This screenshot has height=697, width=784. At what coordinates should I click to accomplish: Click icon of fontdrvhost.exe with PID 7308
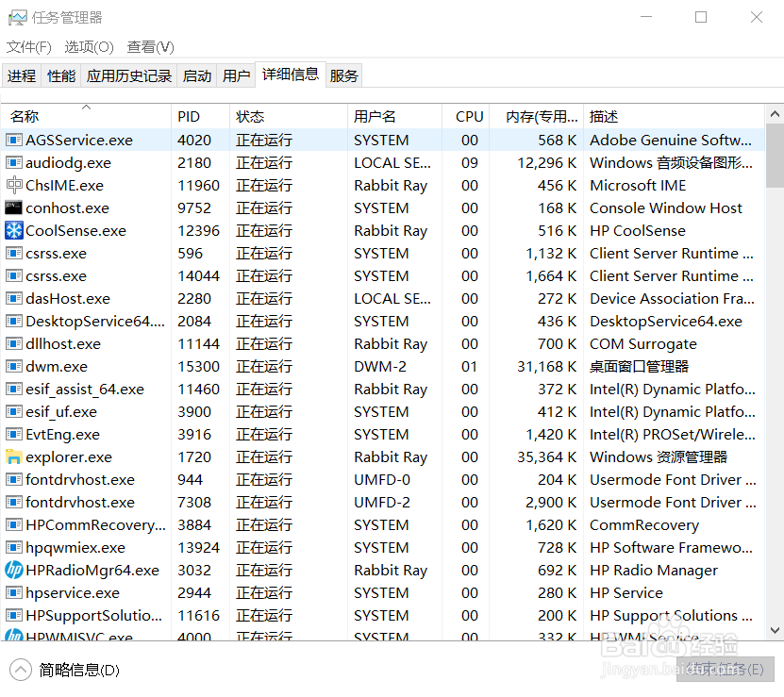pyautogui.click(x=13, y=502)
